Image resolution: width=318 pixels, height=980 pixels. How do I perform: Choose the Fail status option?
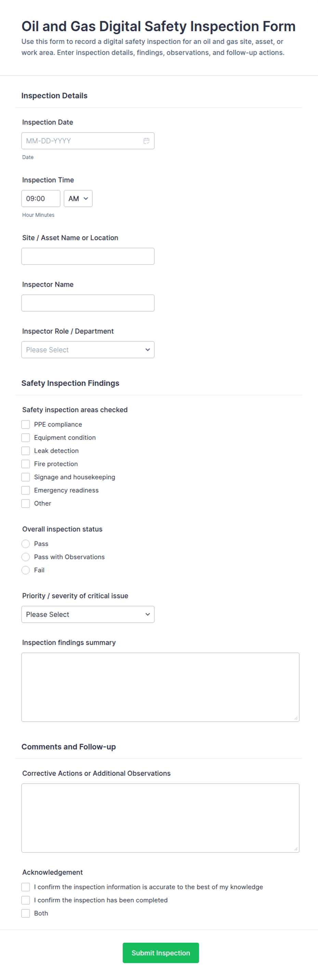[x=25, y=570]
